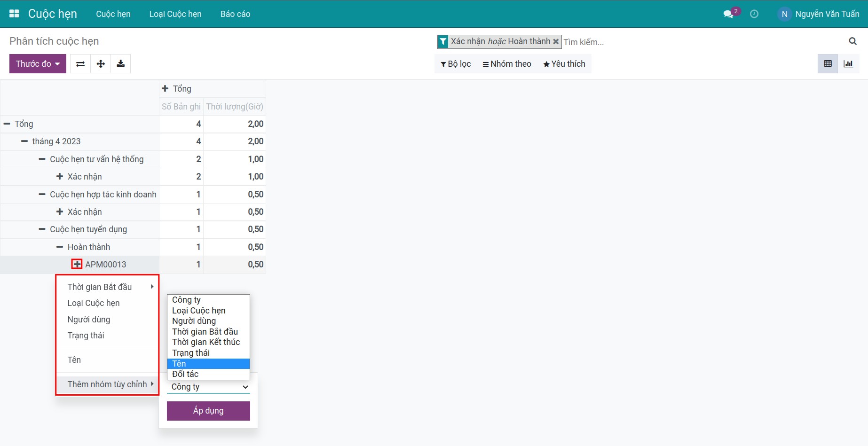Collapse the tháng 4 2023 row
Image resolution: width=868 pixels, height=446 pixels.
point(24,141)
